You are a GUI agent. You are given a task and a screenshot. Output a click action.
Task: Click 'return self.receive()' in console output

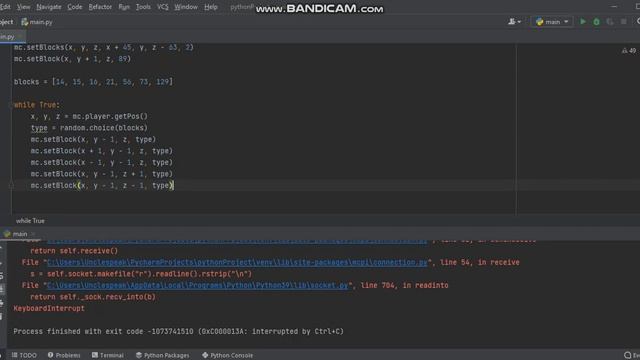pyautogui.click(x=74, y=251)
